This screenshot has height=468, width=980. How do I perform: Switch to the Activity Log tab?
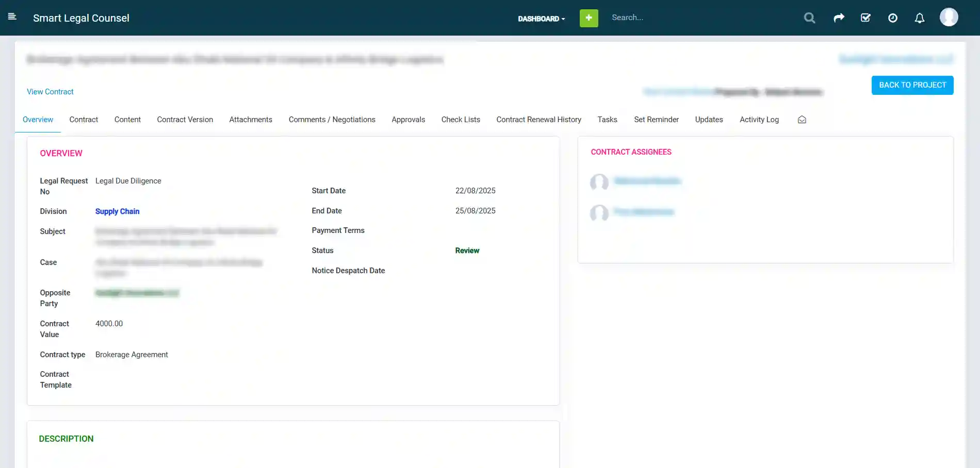click(759, 120)
